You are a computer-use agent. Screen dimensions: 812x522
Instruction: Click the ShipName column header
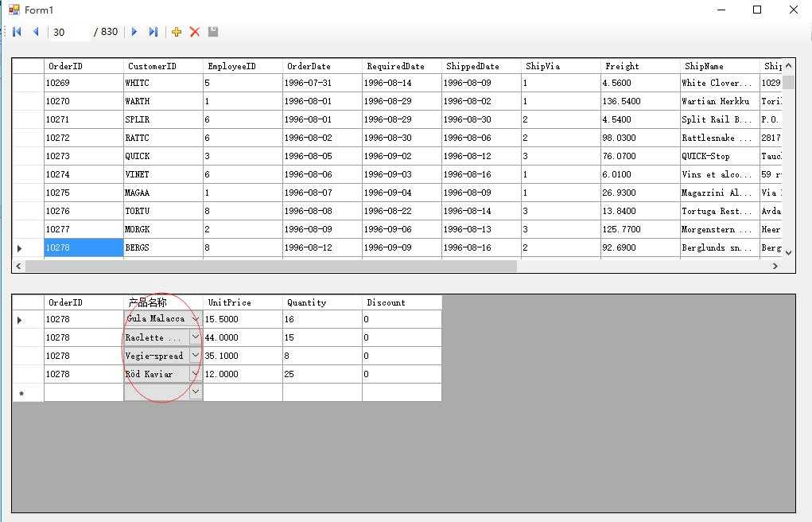click(x=720, y=66)
